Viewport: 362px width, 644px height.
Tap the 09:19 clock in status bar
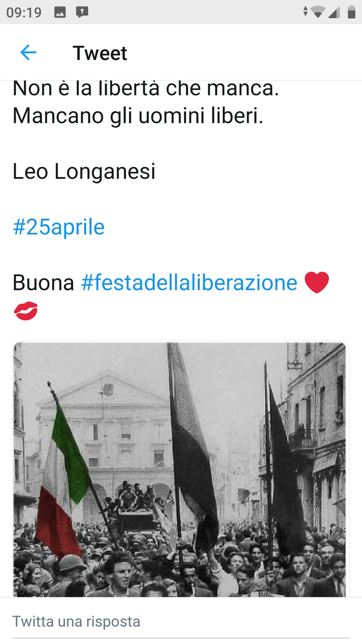click(24, 12)
